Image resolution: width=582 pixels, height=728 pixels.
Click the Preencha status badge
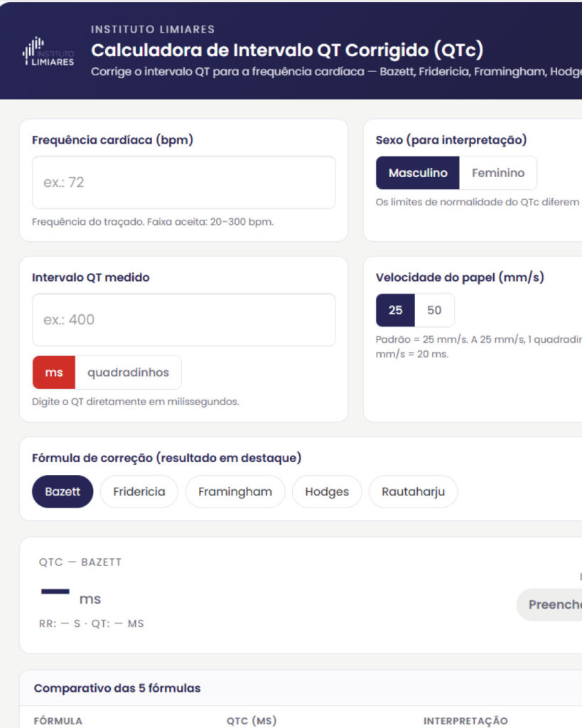pos(549,604)
